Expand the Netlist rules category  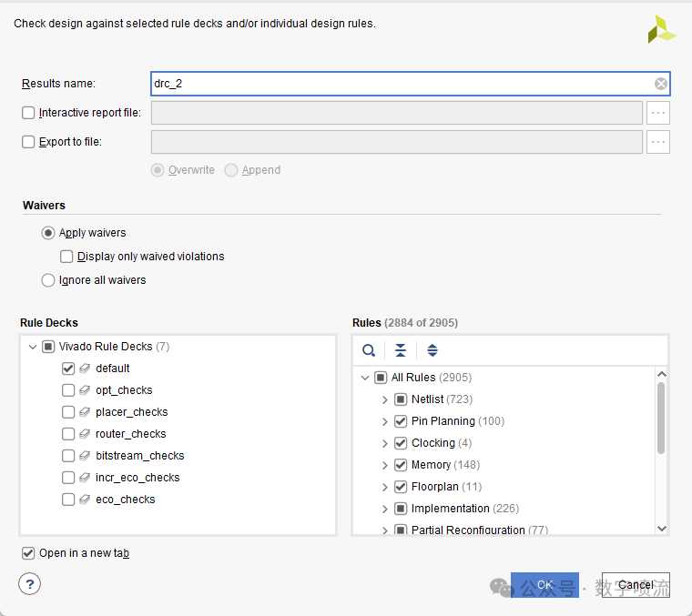point(385,399)
